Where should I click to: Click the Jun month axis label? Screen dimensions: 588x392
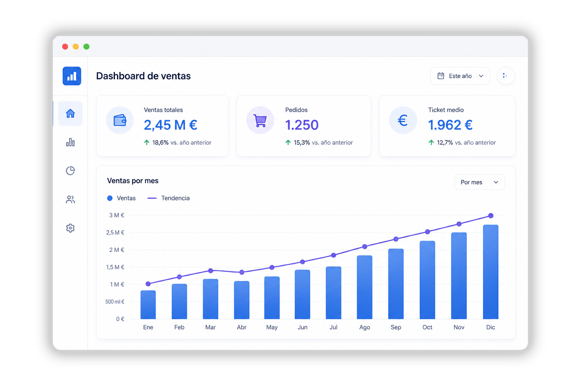tap(302, 327)
